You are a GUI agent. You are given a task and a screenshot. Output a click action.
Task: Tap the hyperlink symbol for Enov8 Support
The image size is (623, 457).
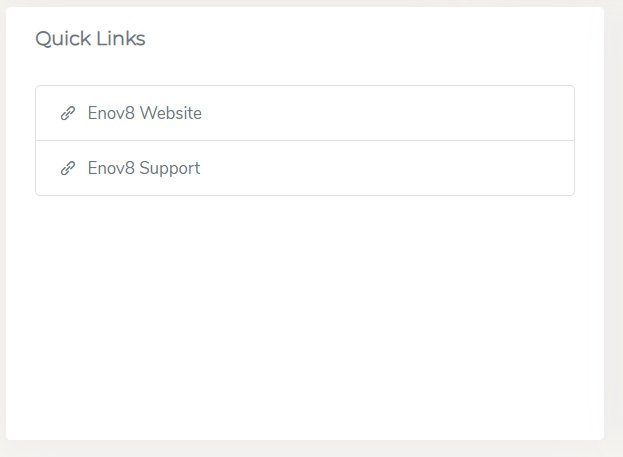pyautogui.click(x=68, y=169)
